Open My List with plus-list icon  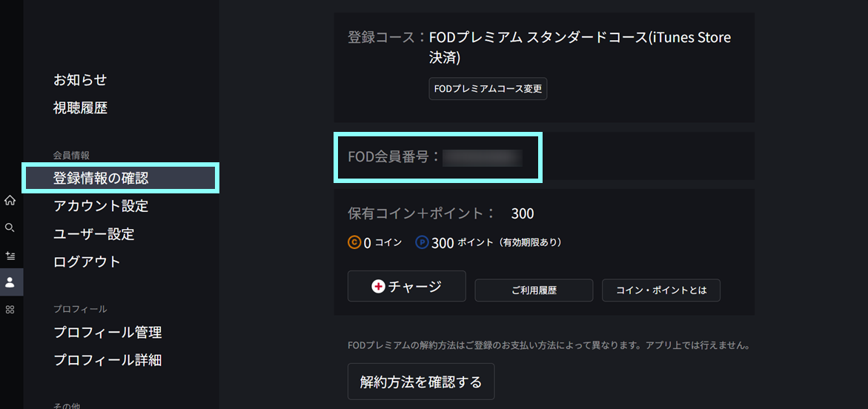pyautogui.click(x=10, y=255)
